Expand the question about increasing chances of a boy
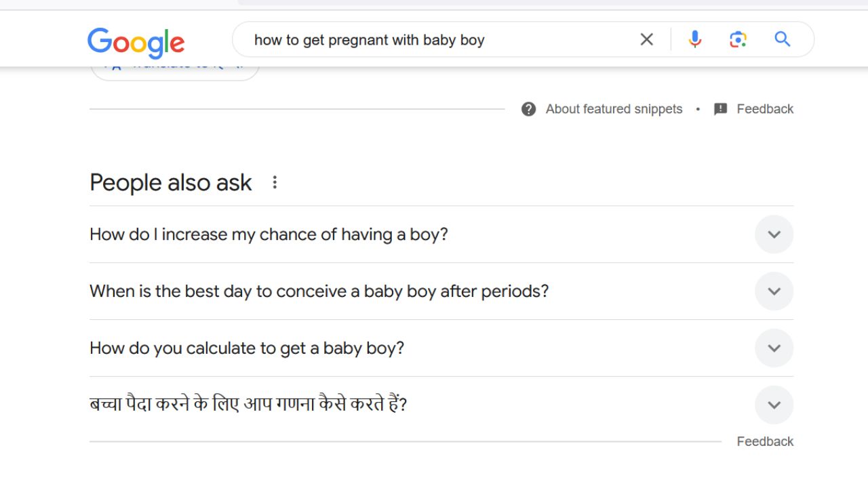The height and width of the screenshot is (488, 868). coord(774,234)
